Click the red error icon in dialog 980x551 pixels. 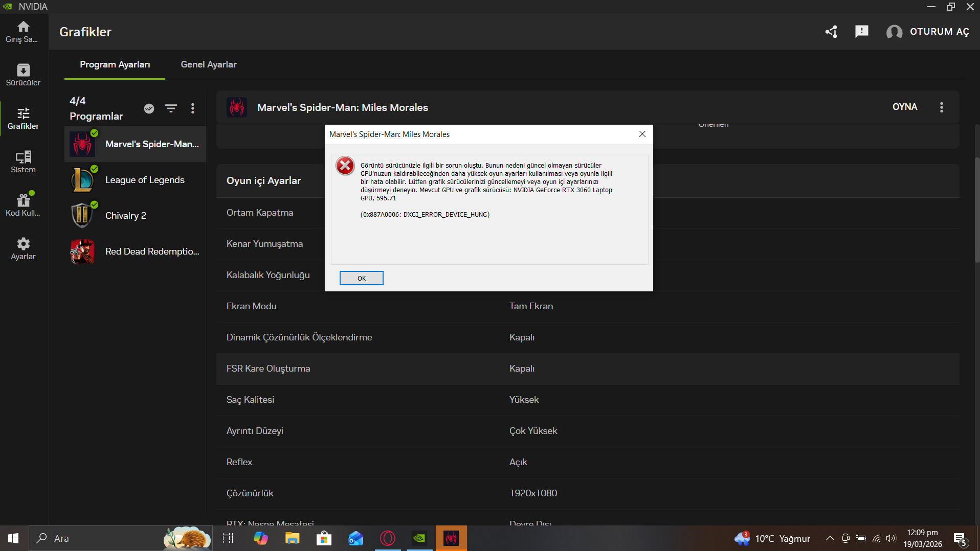(345, 166)
